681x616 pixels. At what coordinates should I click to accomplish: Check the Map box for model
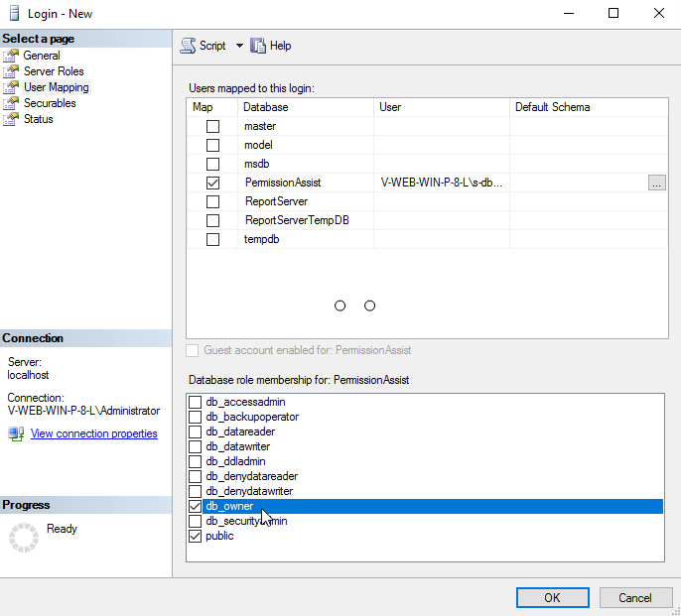(212, 145)
